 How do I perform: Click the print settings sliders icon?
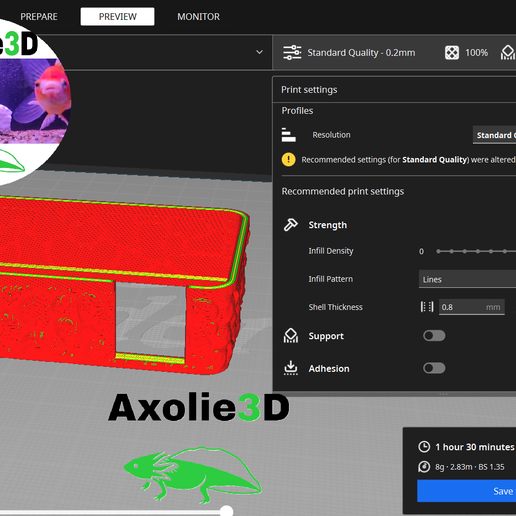point(292,53)
